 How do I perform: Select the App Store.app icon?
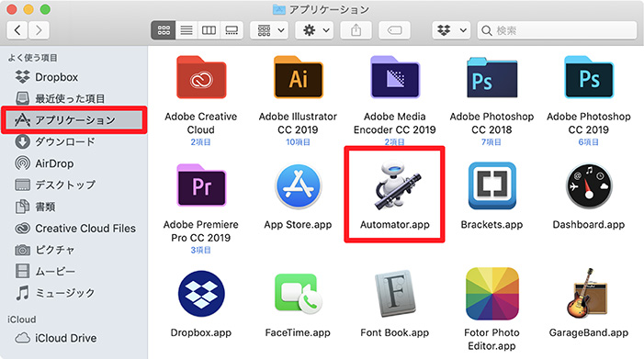tap(299, 186)
